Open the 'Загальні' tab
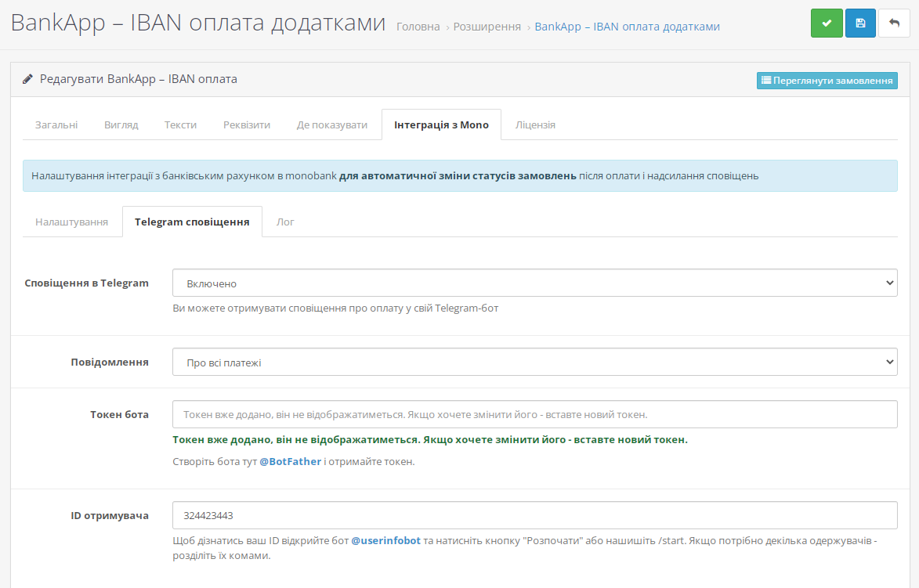The width and height of the screenshot is (919, 588). [x=56, y=125]
